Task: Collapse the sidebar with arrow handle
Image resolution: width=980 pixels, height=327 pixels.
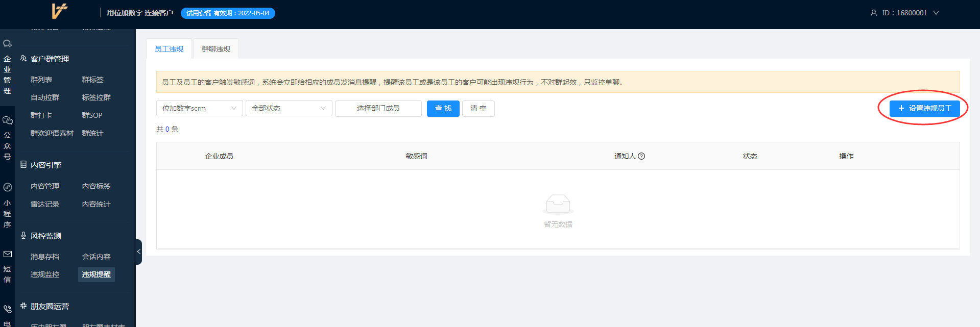Action: point(138,251)
